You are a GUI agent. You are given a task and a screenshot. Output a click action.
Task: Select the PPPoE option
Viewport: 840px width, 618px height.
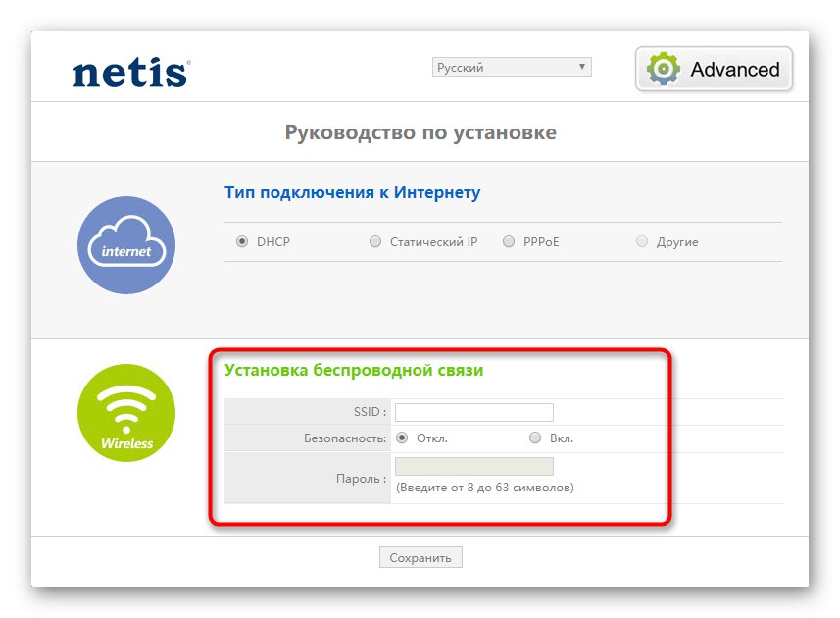click(x=509, y=240)
